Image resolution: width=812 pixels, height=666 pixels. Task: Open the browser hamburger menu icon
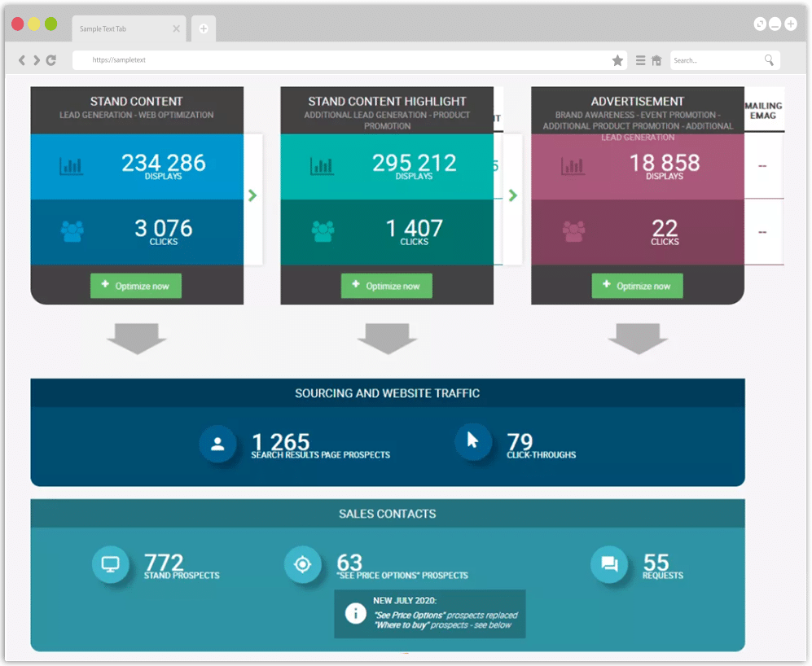click(640, 60)
